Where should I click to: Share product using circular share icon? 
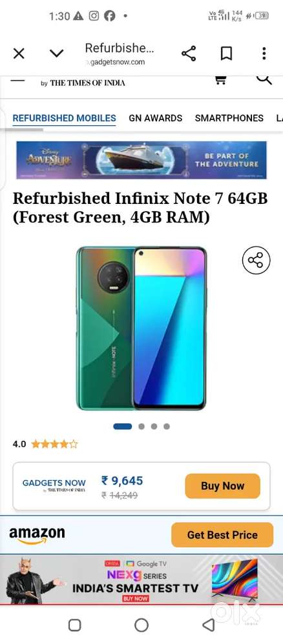coord(256,261)
